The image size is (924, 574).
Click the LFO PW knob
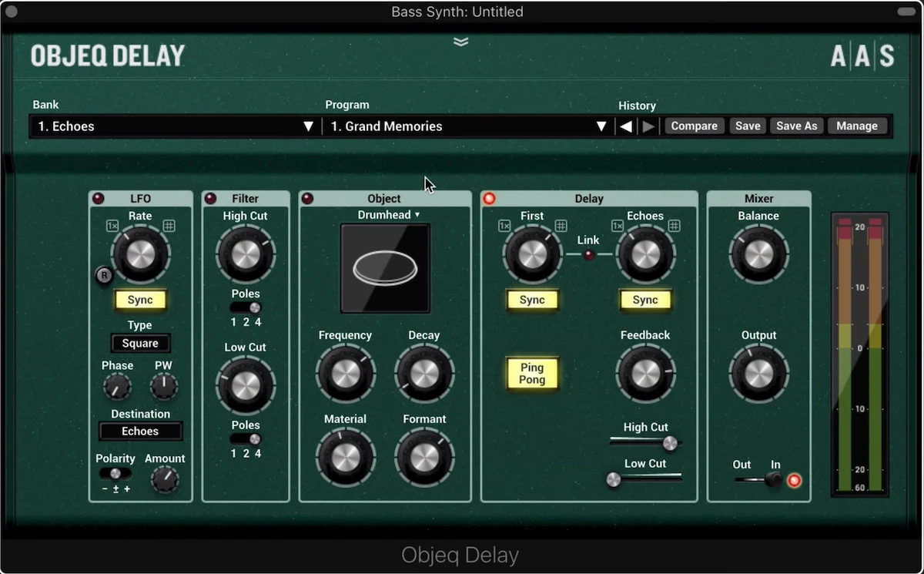pos(164,387)
